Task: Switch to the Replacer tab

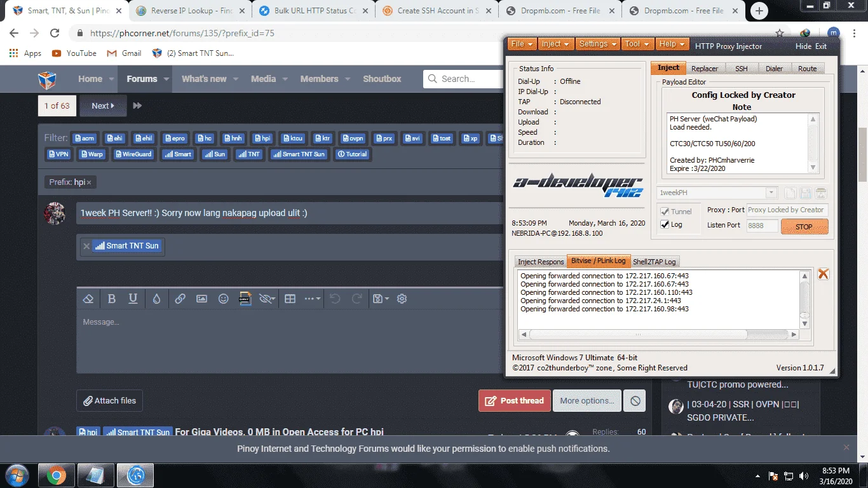Action: (705, 69)
